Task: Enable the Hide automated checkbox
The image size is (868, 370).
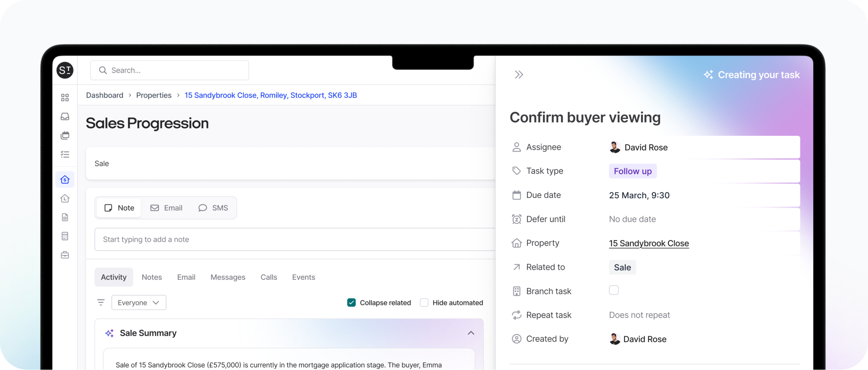Action: (x=424, y=302)
